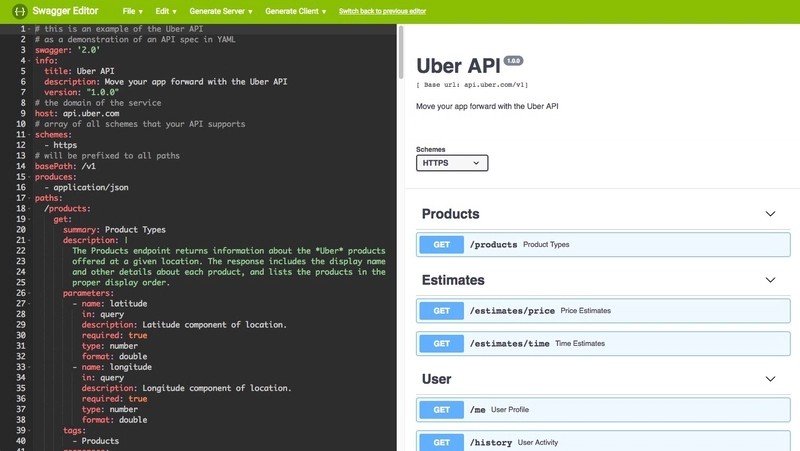Open the Edit menu

coord(164,11)
